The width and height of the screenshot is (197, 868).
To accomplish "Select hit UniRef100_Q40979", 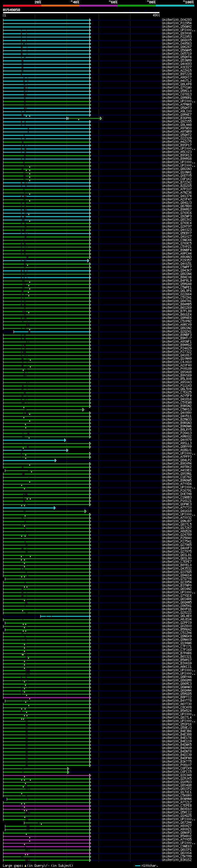I will tap(177, 440).
